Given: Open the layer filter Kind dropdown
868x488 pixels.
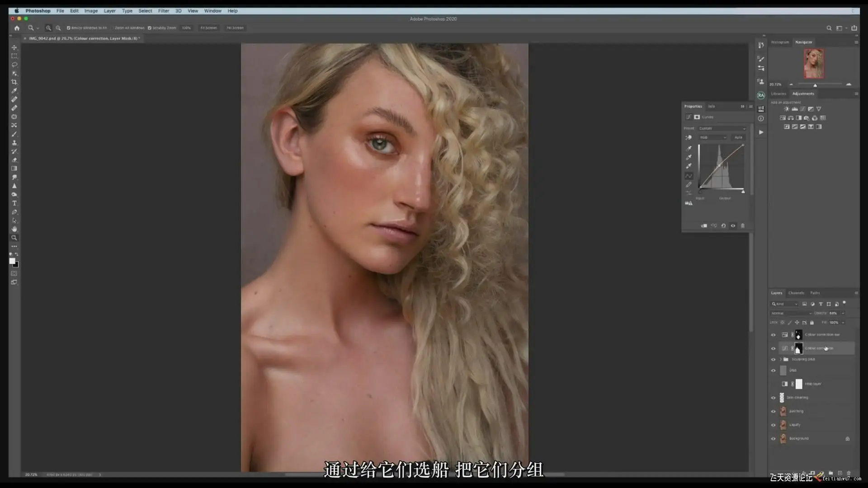Looking at the screenshot, I should point(785,304).
